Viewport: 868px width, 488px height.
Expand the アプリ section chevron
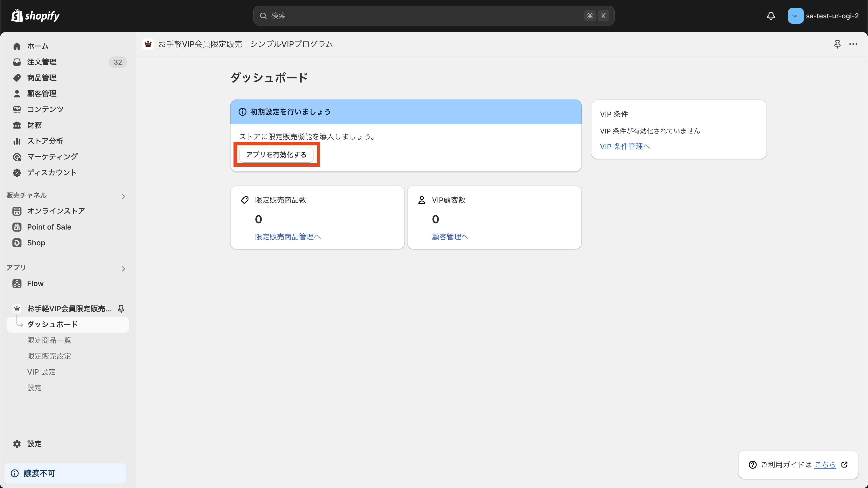(x=123, y=268)
